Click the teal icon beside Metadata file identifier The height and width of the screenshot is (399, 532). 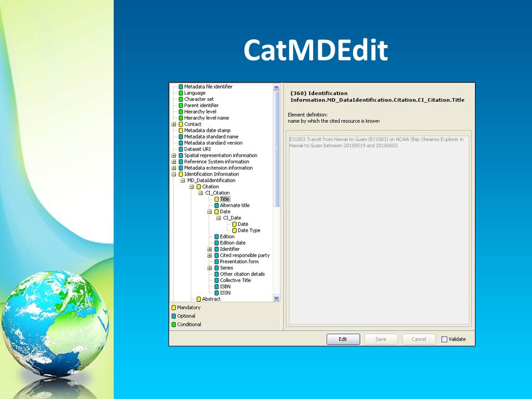click(x=181, y=87)
